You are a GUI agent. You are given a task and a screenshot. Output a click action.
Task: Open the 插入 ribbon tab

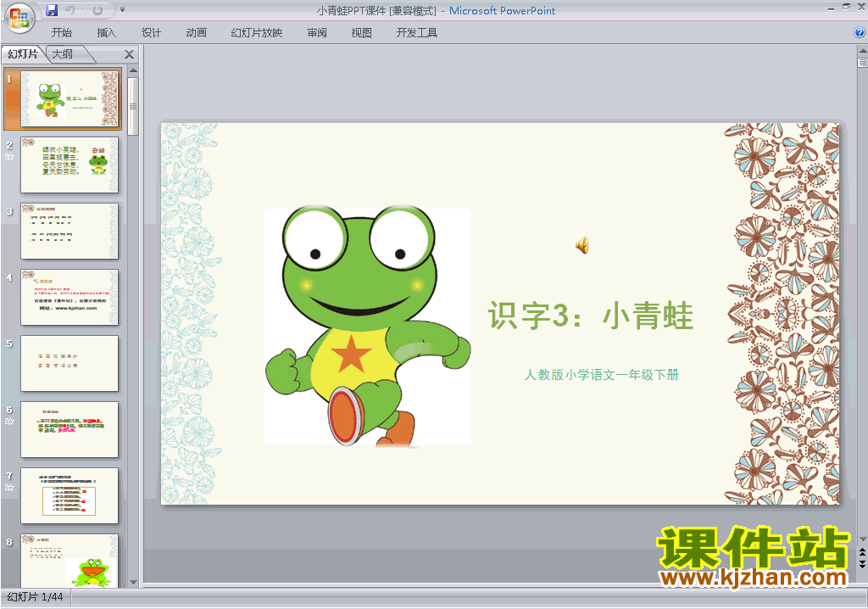(x=106, y=33)
